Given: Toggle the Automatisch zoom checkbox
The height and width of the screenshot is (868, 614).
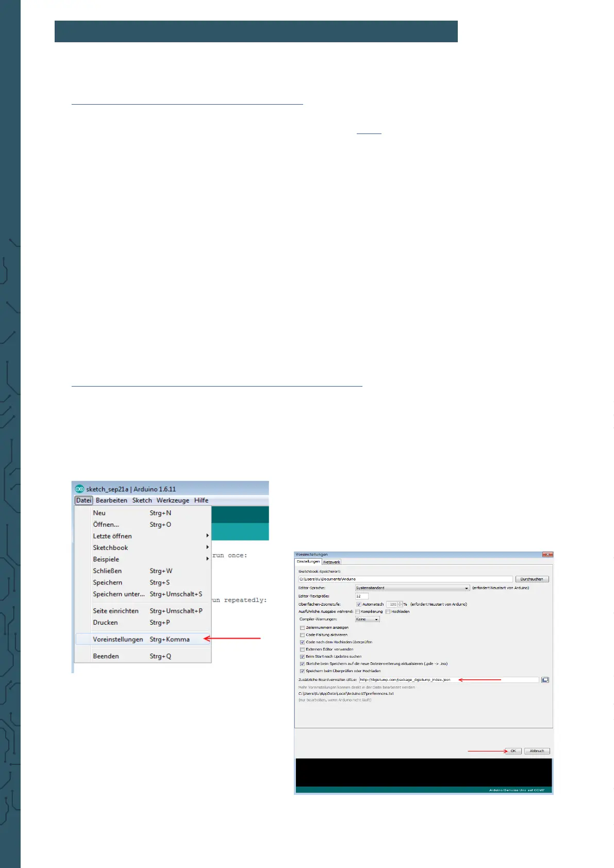Looking at the screenshot, I should pos(359,604).
